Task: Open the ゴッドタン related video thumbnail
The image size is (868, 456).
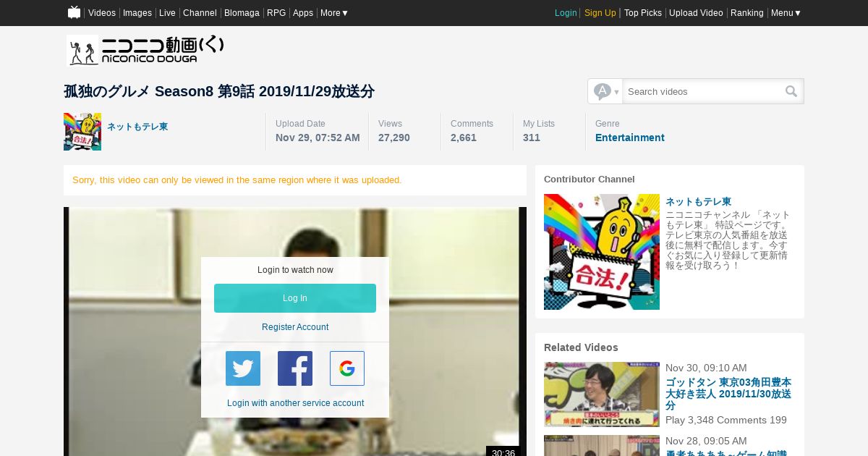Action: point(602,394)
